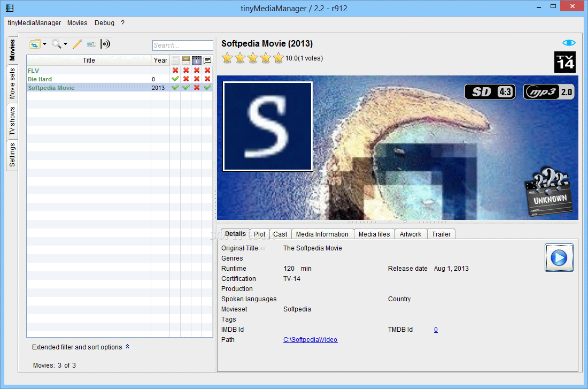Screen dimensions: 588x389
Task: Switch to the Details tab
Action: pos(235,233)
